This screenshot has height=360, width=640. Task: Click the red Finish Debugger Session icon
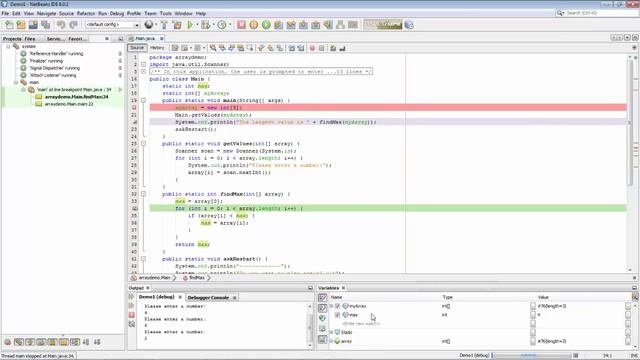241,25
